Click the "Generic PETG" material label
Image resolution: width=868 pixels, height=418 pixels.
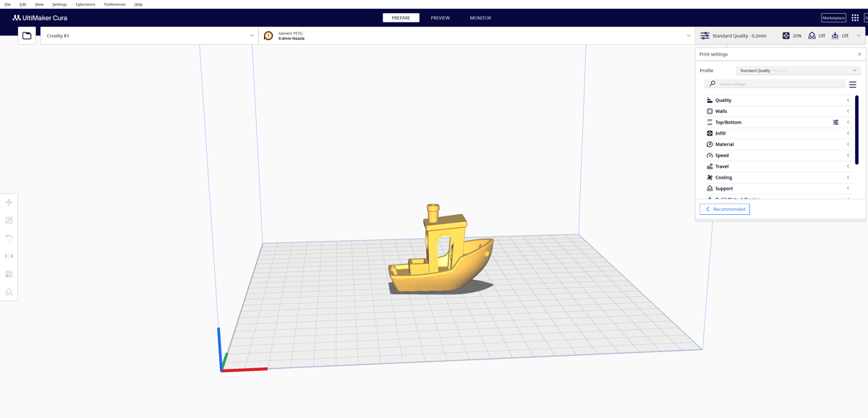[291, 33]
